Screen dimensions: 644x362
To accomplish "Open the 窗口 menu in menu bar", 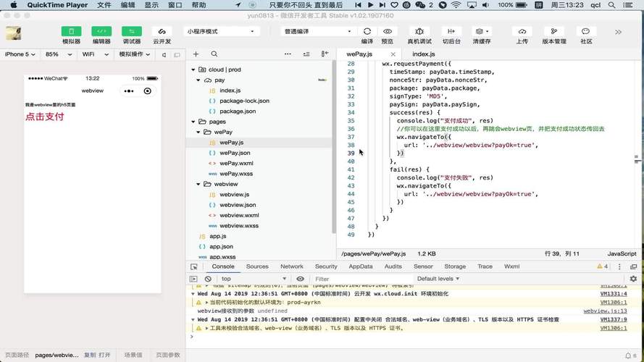I will 175,5.
